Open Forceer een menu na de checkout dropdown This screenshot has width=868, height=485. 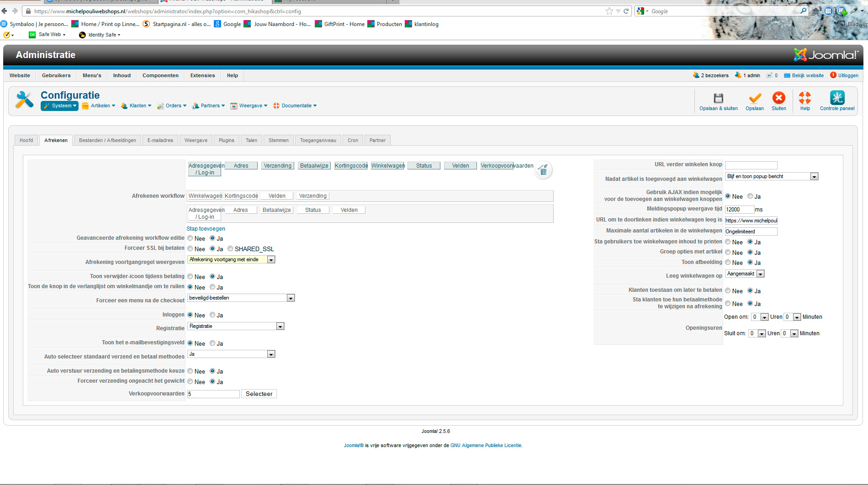click(x=241, y=298)
